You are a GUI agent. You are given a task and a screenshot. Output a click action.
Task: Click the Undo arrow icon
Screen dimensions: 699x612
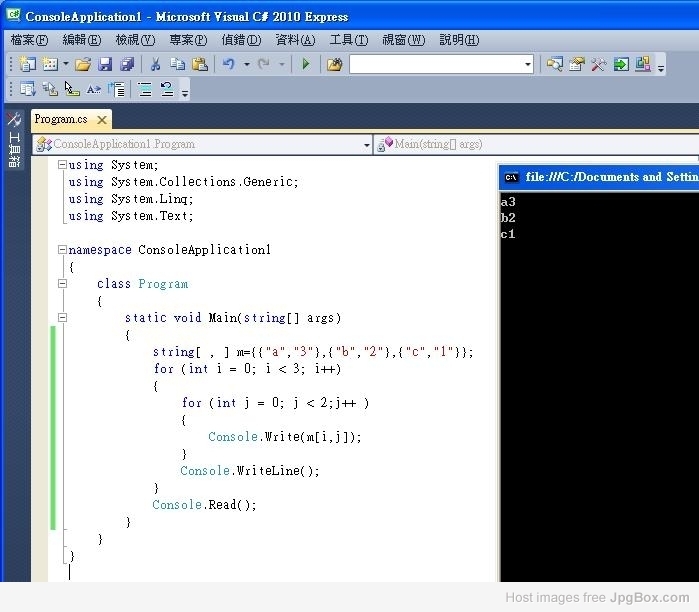(x=229, y=64)
